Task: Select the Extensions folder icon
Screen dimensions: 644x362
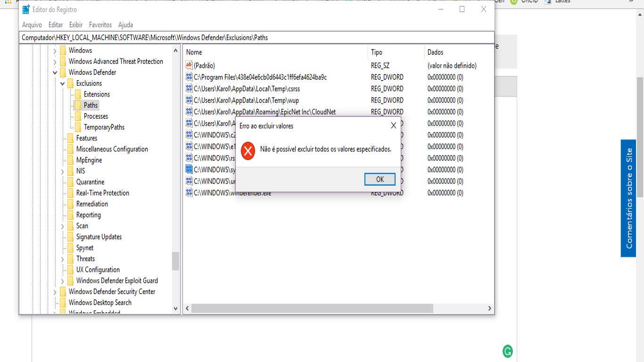Action: tap(78, 94)
